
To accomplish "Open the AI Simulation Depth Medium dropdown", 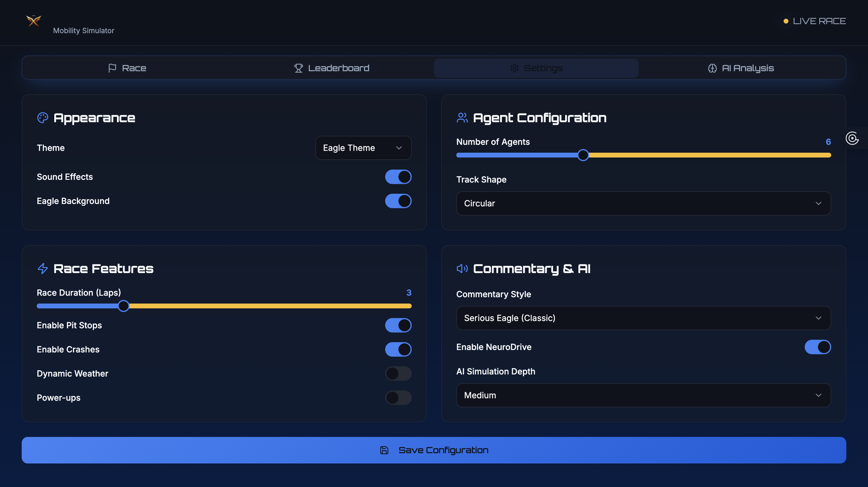I will [x=643, y=395].
